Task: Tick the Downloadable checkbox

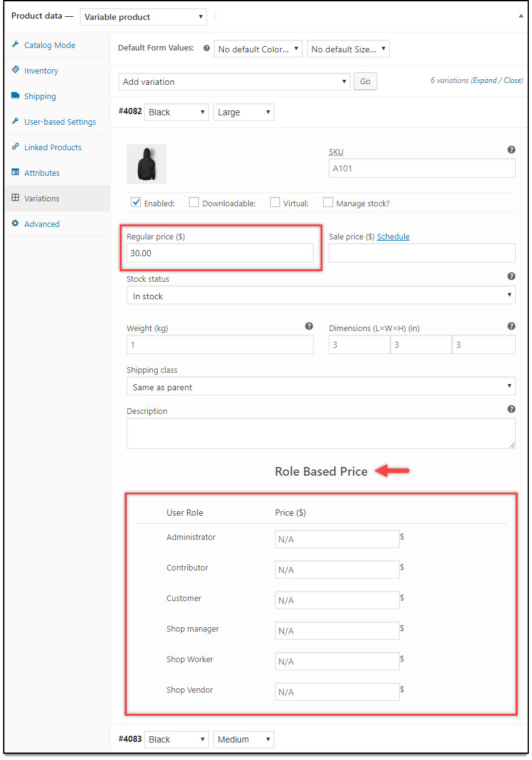Action: (x=194, y=202)
